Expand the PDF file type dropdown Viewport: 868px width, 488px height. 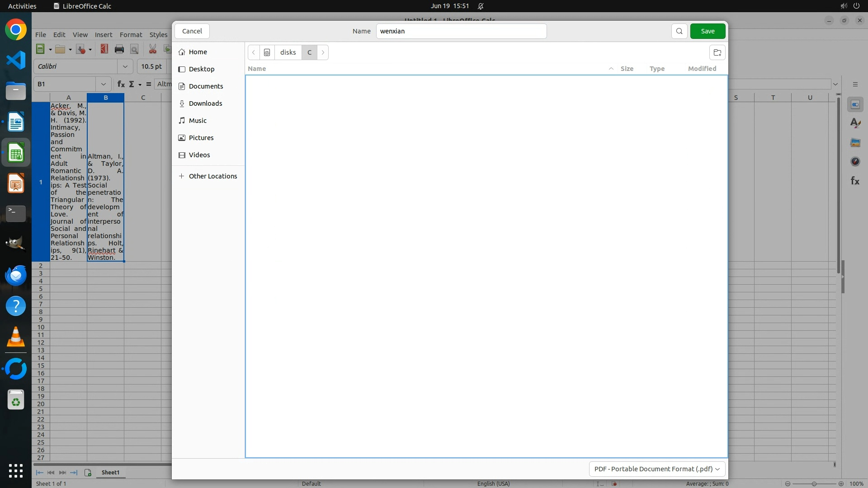tap(657, 469)
